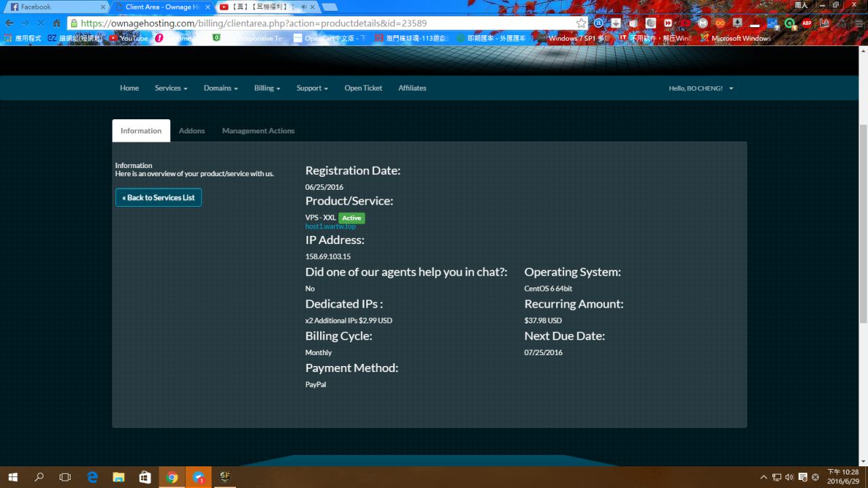Open Microsoft Edge from the taskbar

point(92,477)
